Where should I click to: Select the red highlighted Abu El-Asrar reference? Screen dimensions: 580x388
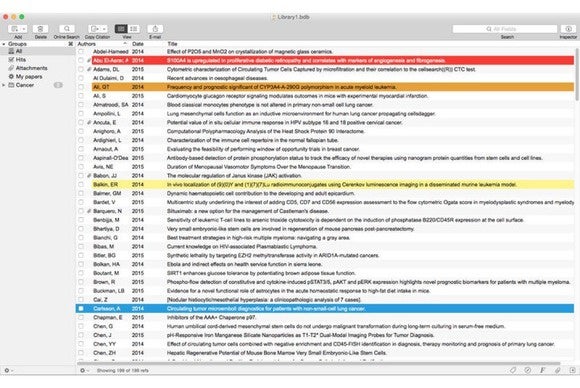coord(333,60)
